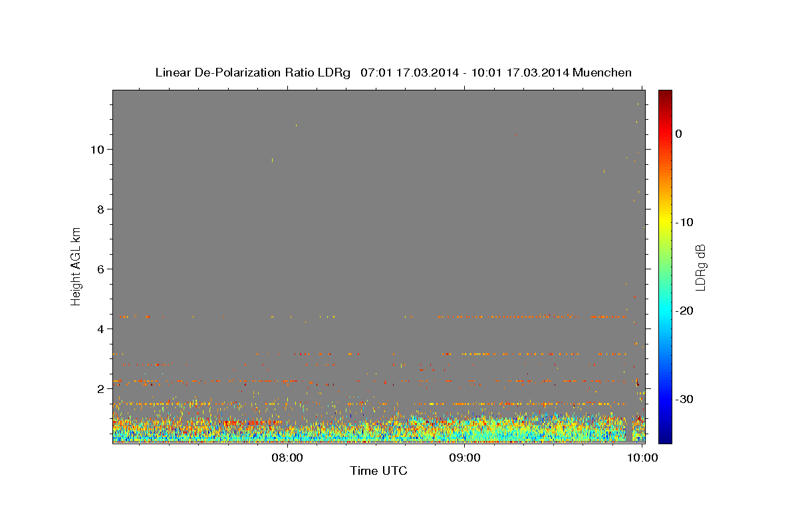
Task: Select the date range text '07:01 17.03.2014 - 10:01 17.03.2014'
Action: pyautogui.click(x=465, y=72)
